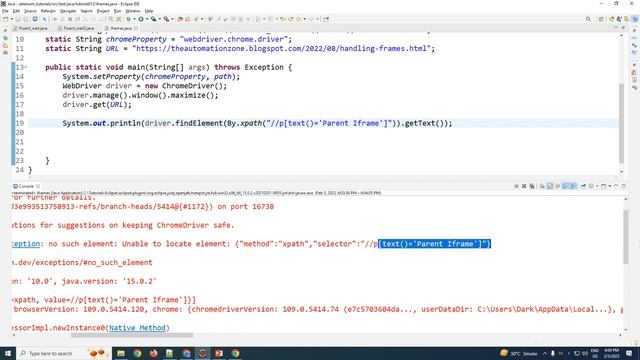Expand the External Tools dropdown arrow

[x=171, y=19]
